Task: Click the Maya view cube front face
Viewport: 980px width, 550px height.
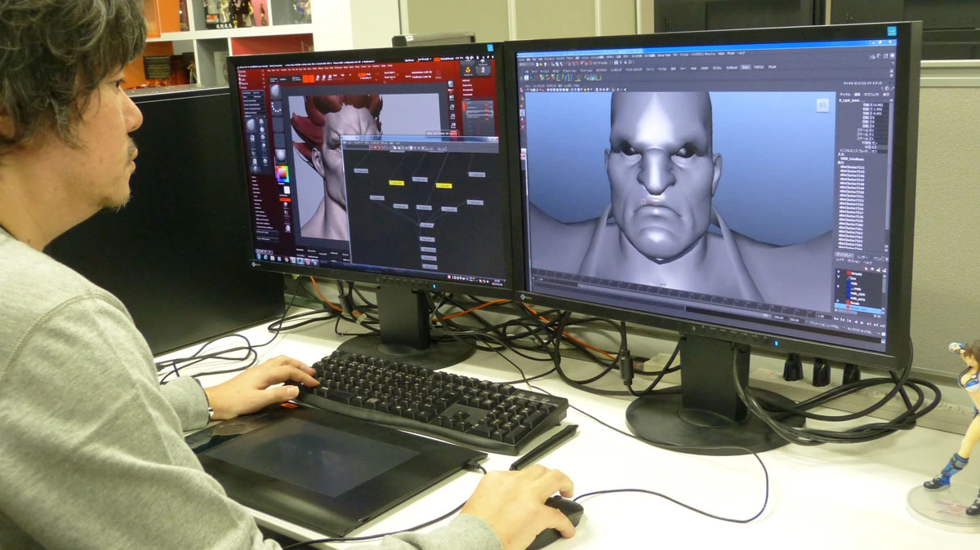Action: pyautogui.click(x=822, y=104)
